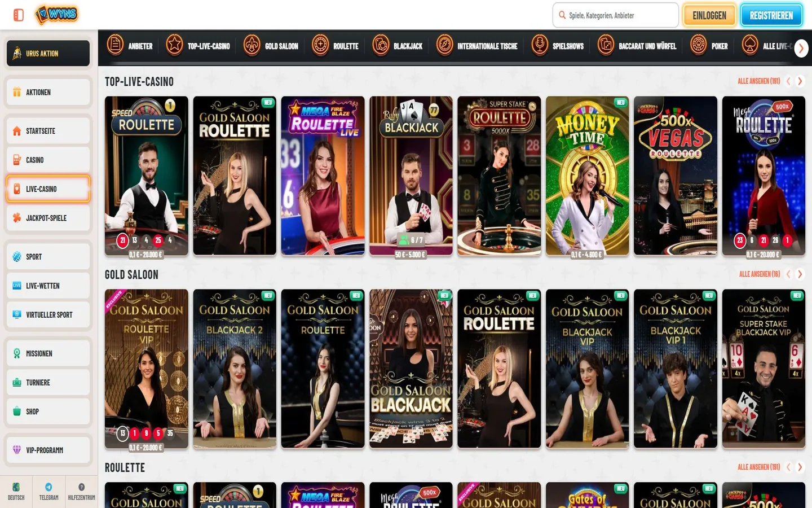This screenshot has height=508, width=812.
Task: Open Speed Roulette game in Top-Live-Casino
Action: [x=147, y=176]
